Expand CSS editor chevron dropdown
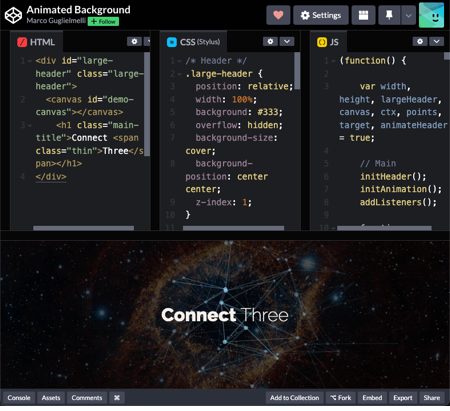 [287, 41]
